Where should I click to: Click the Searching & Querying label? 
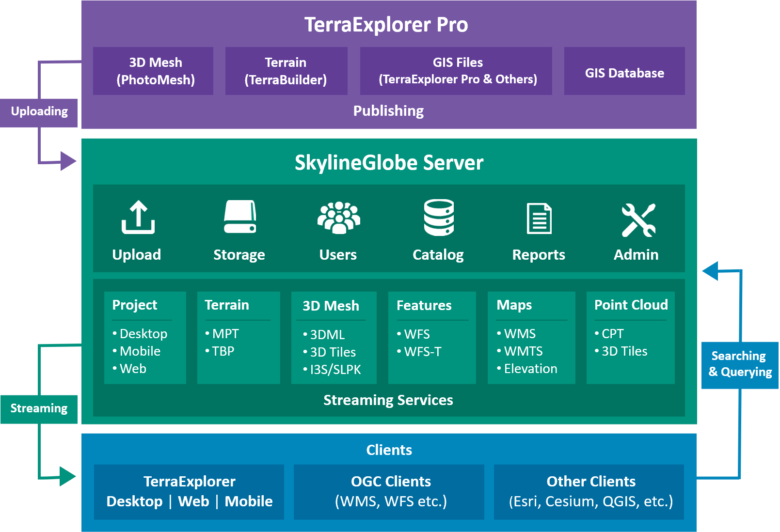(x=740, y=365)
